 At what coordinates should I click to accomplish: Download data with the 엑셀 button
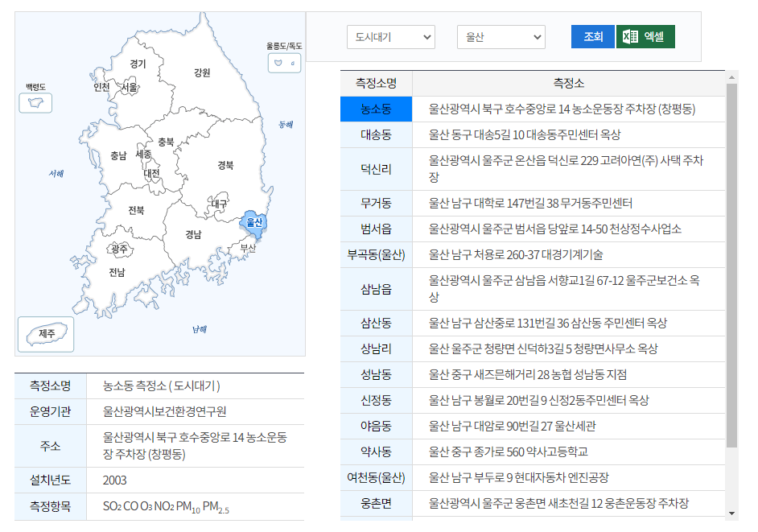click(645, 37)
